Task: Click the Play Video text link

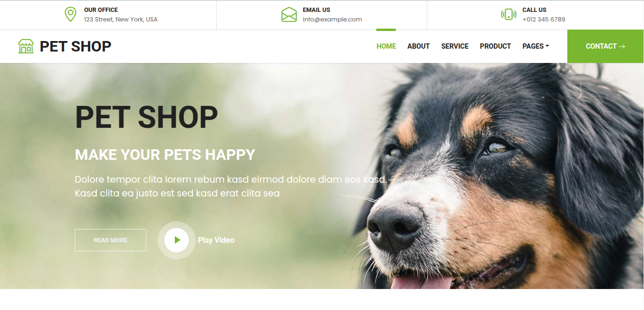Action: click(x=216, y=240)
